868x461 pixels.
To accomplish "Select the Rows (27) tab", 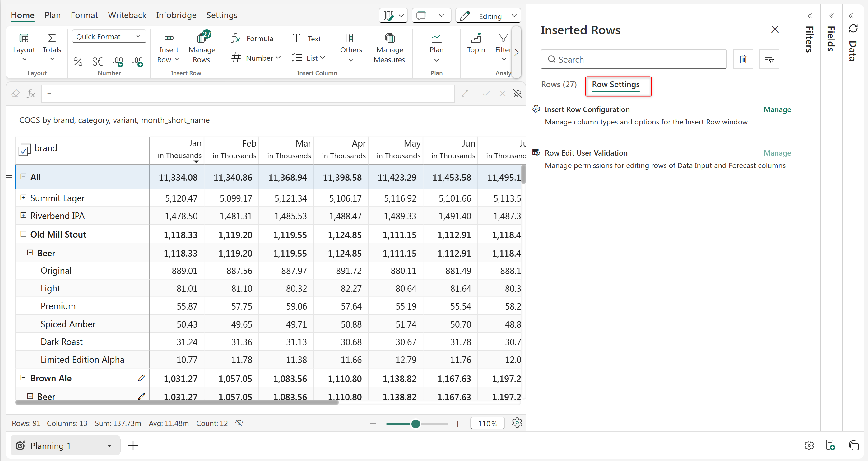I will pos(559,84).
